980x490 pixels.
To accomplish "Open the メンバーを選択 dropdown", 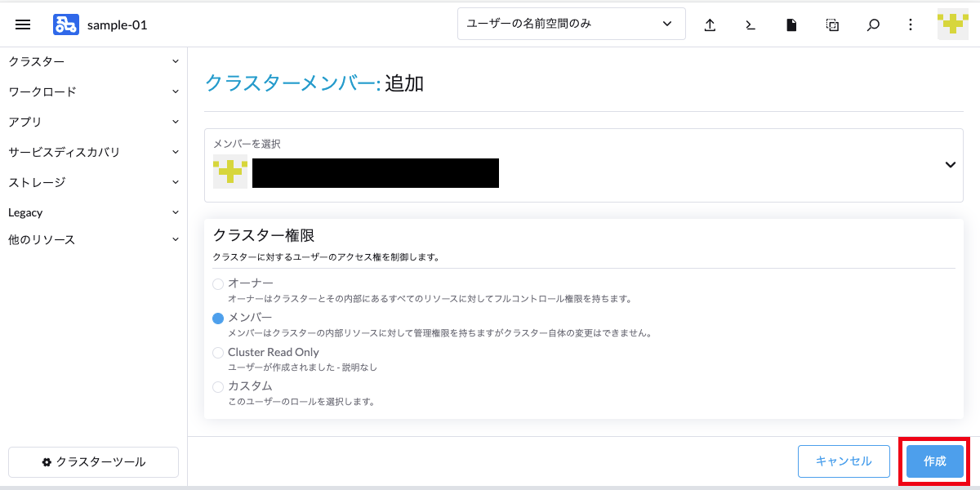I will click(584, 165).
